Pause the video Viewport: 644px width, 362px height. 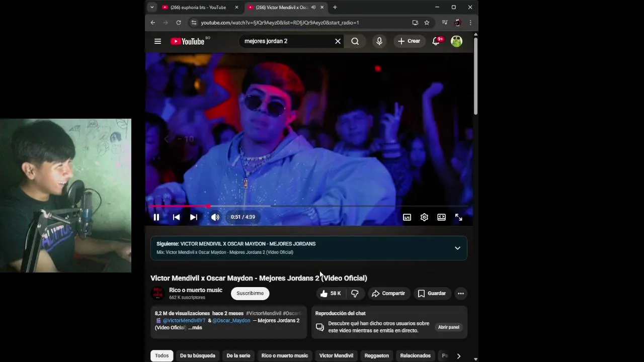156,217
